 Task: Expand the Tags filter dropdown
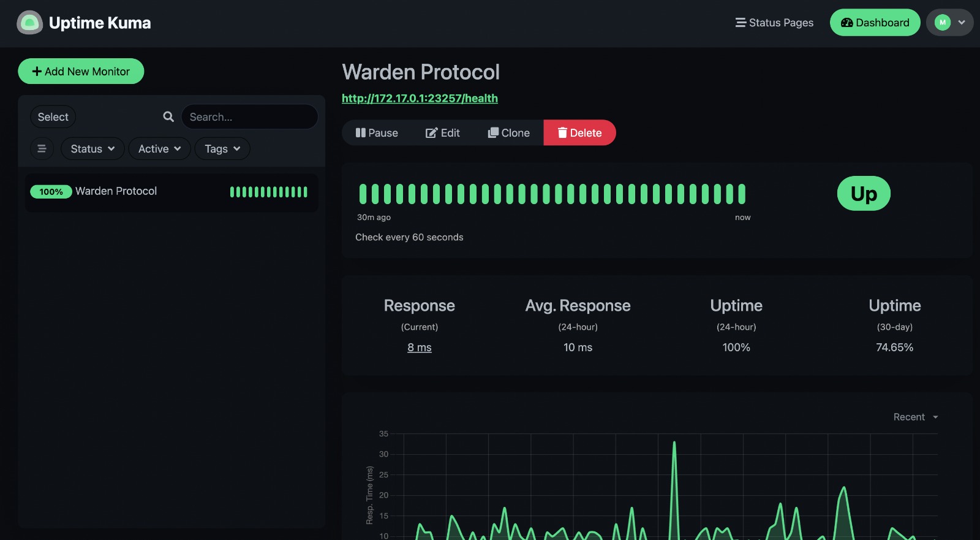pos(222,149)
